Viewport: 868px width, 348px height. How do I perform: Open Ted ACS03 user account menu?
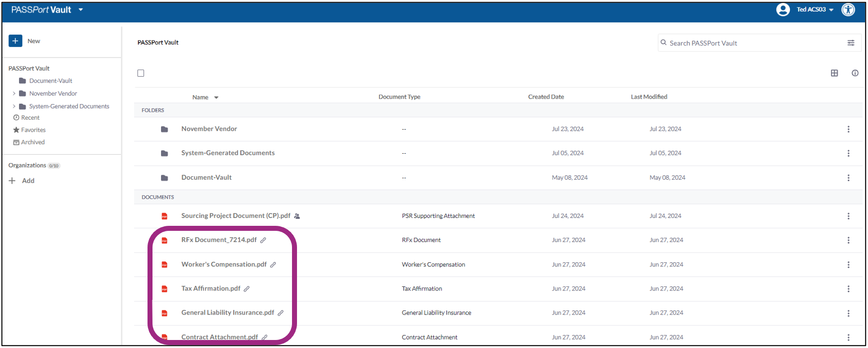[814, 10]
